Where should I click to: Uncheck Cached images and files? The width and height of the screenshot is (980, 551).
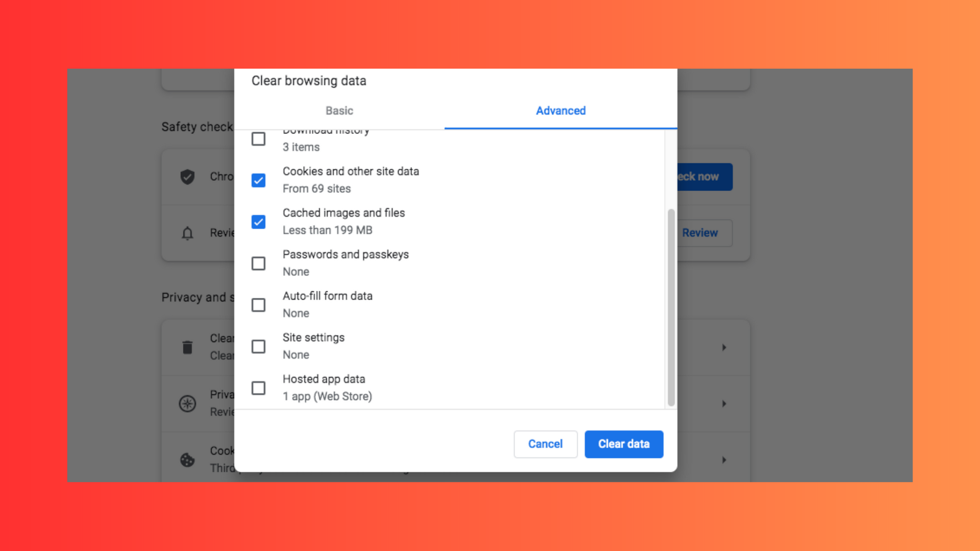(258, 222)
